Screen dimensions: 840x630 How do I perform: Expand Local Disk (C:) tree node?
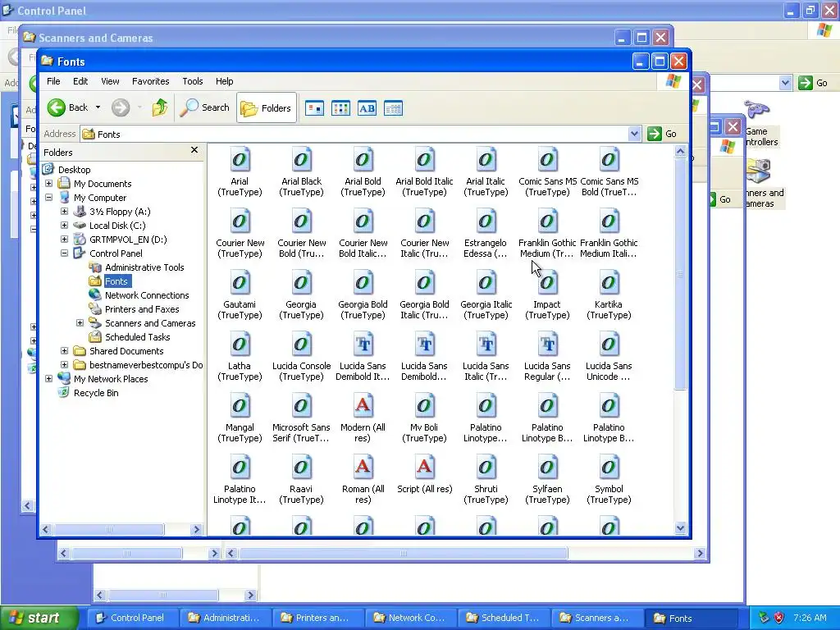click(x=64, y=226)
